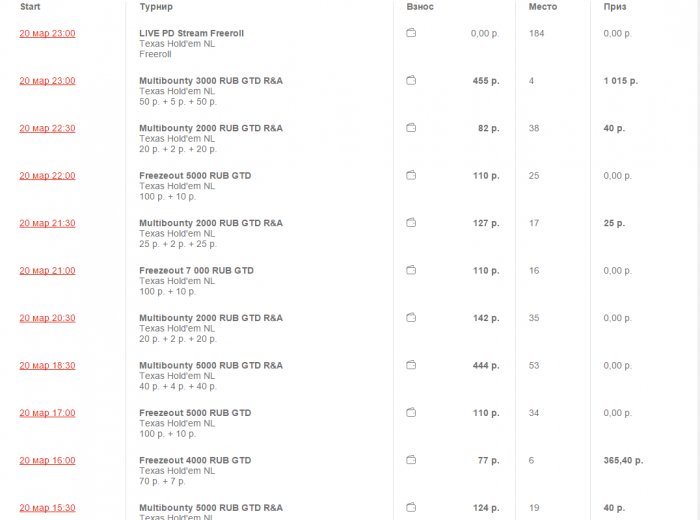Screen dimensions: 700x520
Task: Click buy-in icon in the 17:00 tournament row
Action: pos(411,413)
